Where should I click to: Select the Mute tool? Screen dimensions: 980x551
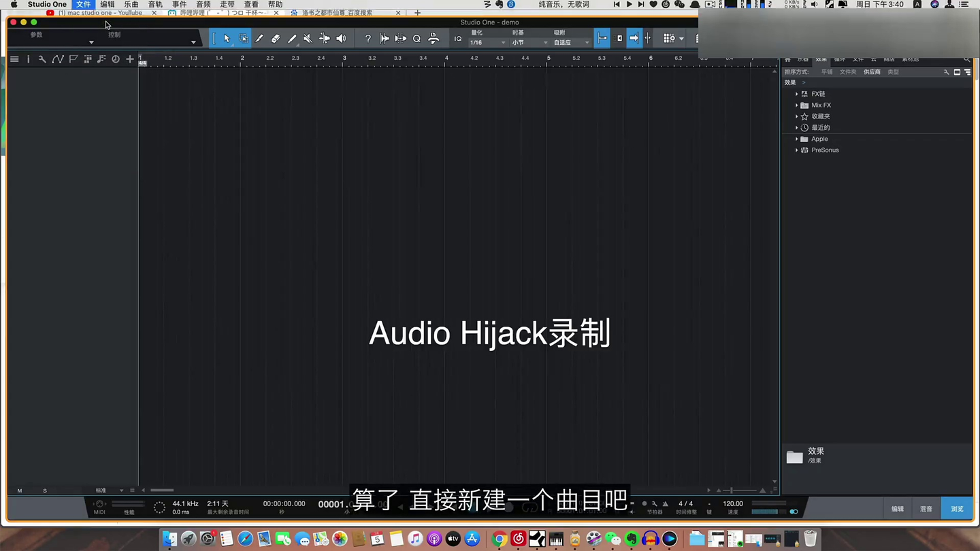(308, 39)
